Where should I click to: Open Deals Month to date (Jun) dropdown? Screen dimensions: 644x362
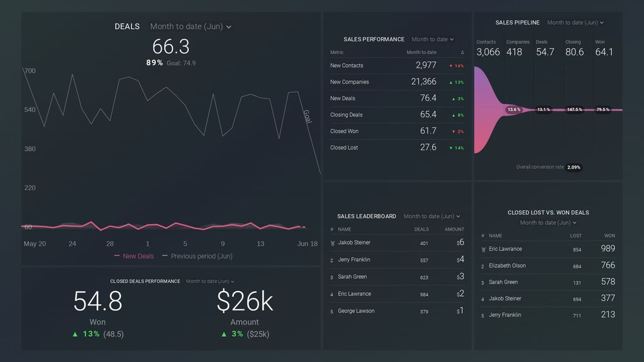(191, 26)
